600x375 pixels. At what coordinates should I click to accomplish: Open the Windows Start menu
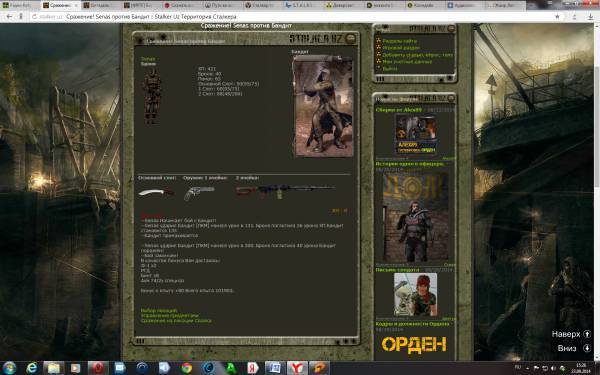pyautogui.click(x=9, y=368)
